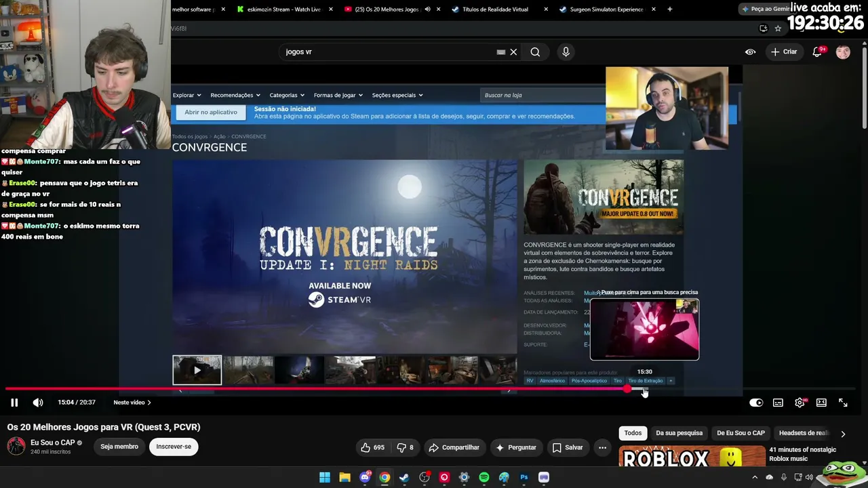The image size is (868, 488).
Task: Open the 'Neste vídeo' chapter label
Action: [x=132, y=403]
